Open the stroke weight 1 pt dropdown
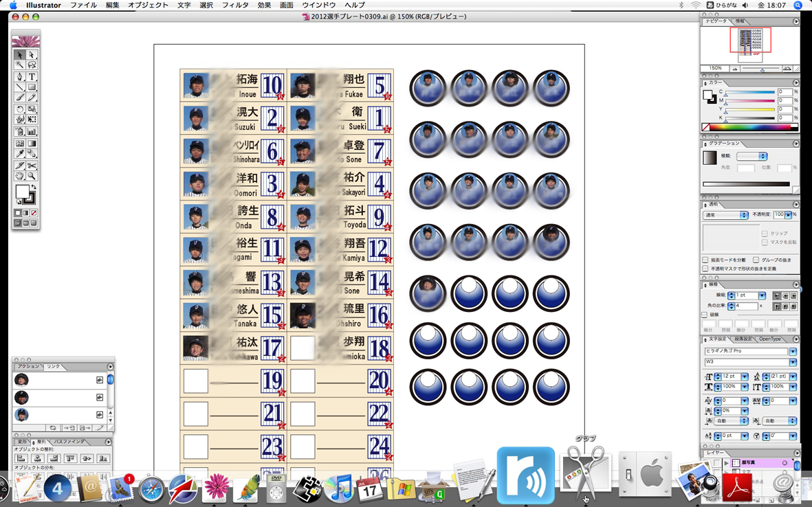This screenshot has height=507, width=812. pos(762,295)
